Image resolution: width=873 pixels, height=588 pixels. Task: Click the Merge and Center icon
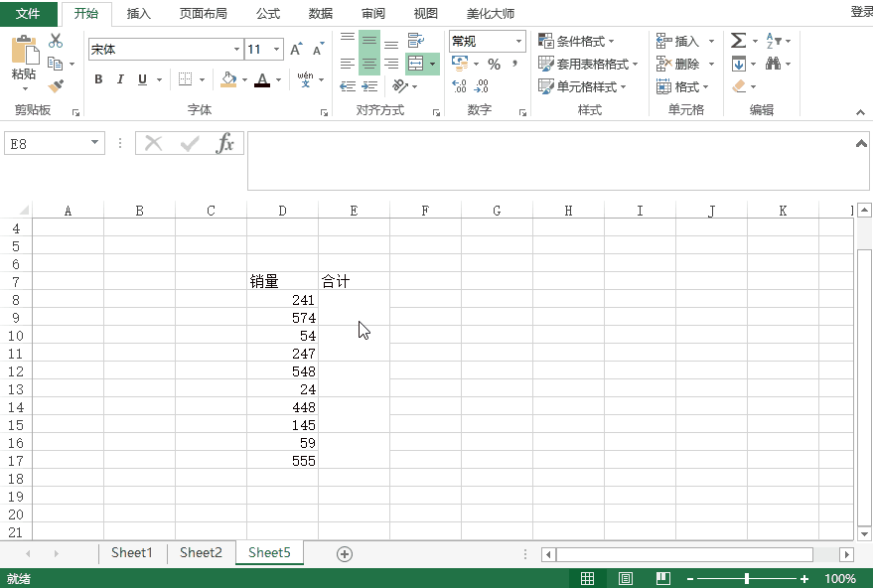pos(416,64)
